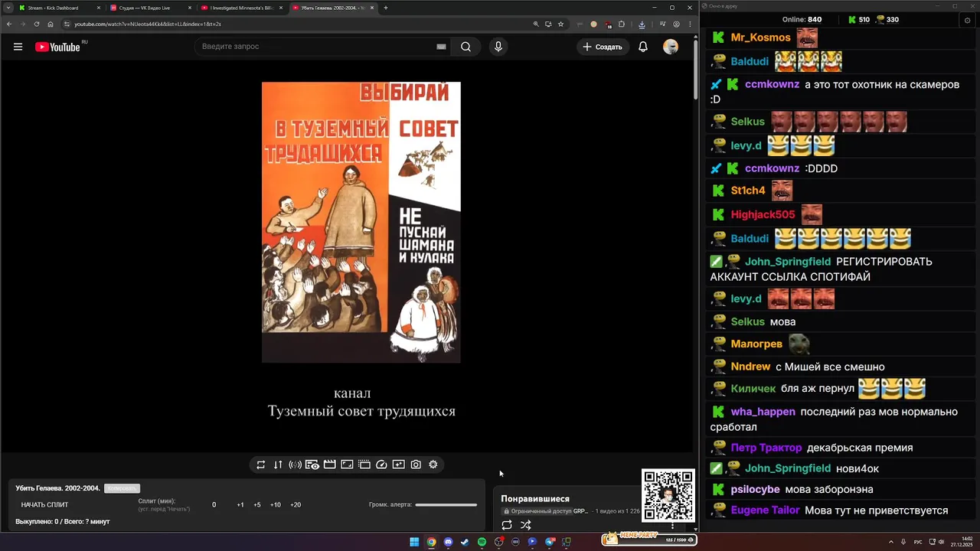Click the browser reload button
Viewport: 980px width, 551px height.
click(36, 24)
